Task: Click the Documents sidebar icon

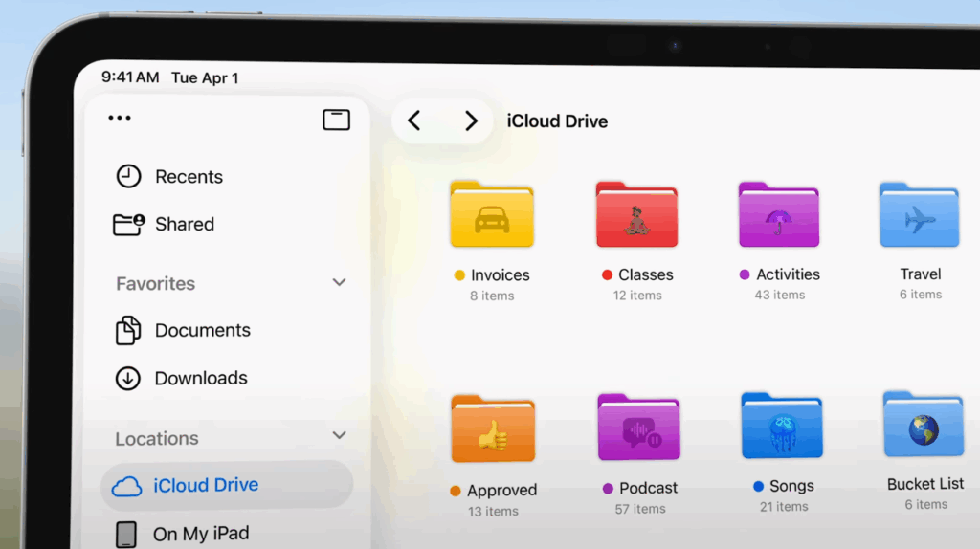Action: pyautogui.click(x=128, y=330)
